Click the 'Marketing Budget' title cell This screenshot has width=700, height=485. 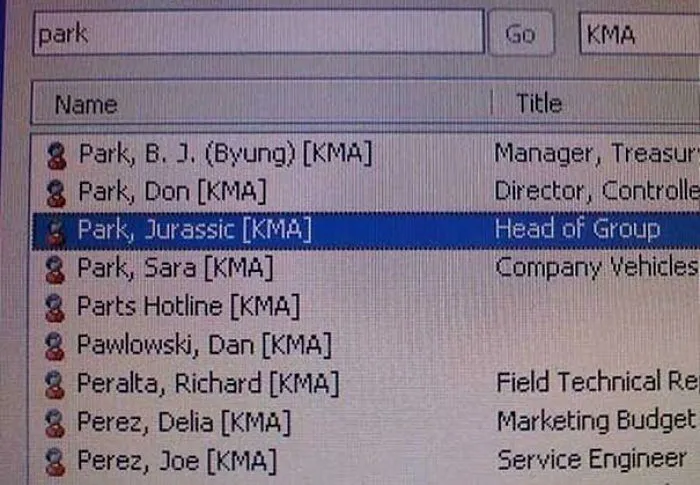click(596, 422)
